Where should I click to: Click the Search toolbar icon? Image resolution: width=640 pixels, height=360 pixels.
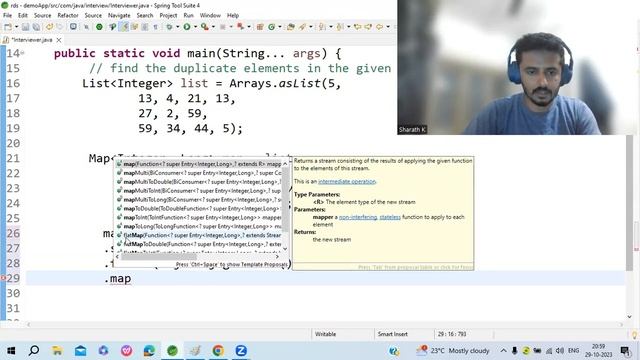[x=302, y=27]
